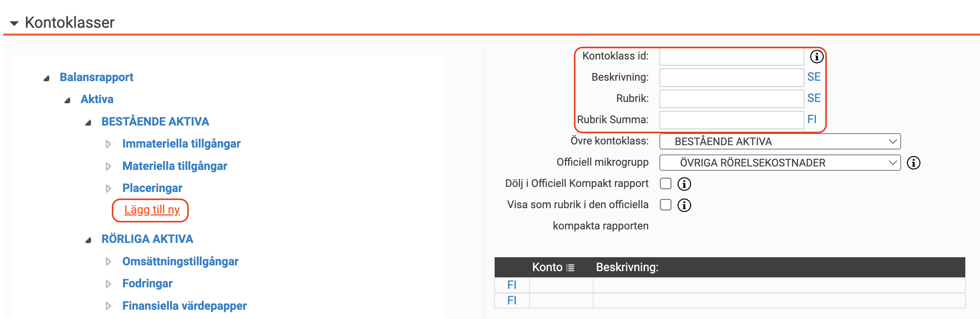Click the info icon beside Officiell mikrogrupp
The image size is (980, 319).
tap(913, 163)
